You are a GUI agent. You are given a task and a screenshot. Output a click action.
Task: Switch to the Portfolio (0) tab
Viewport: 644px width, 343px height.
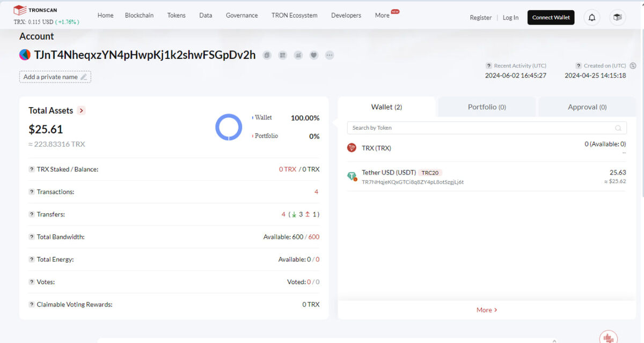coord(487,107)
